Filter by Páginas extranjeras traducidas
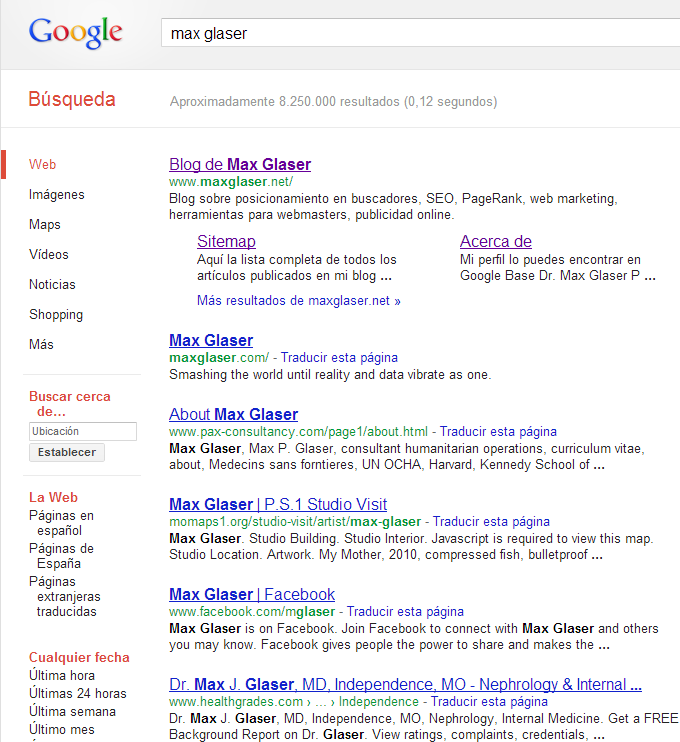680x742 pixels. tap(65, 596)
